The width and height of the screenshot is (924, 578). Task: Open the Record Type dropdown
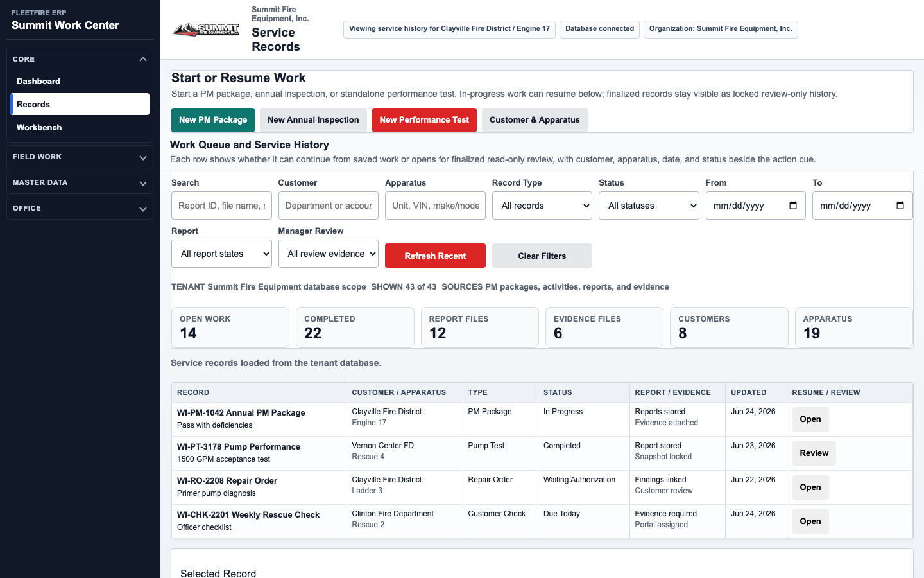[x=542, y=206]
